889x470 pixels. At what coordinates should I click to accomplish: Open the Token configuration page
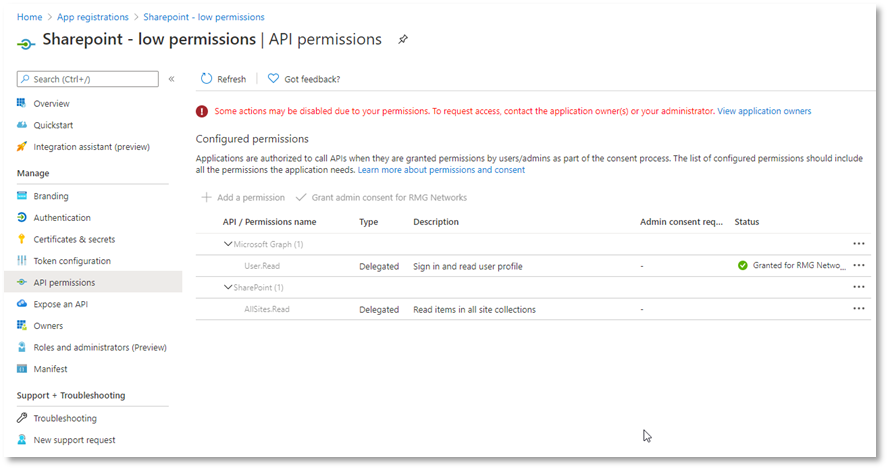(72, 261)
